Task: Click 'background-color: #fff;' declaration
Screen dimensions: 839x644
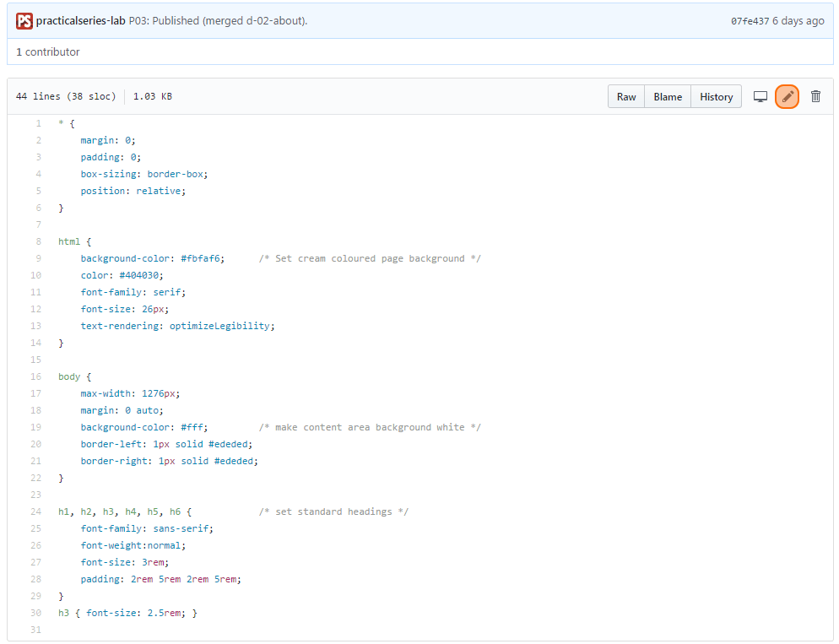Action: [x=144, y=427]
